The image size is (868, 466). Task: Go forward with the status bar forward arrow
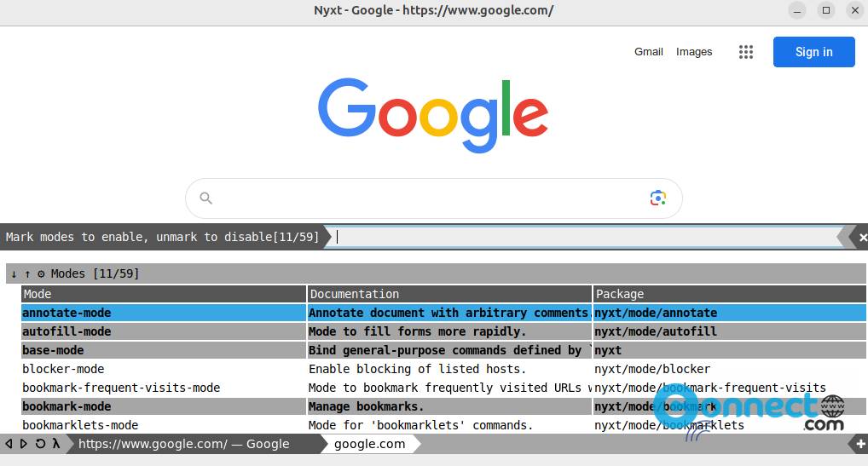tap(24, 444)
